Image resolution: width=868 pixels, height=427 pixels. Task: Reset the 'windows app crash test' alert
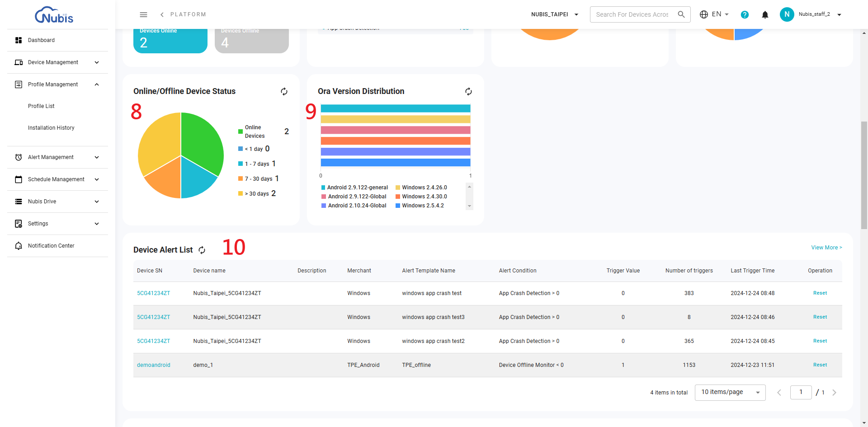pos(820,293)
